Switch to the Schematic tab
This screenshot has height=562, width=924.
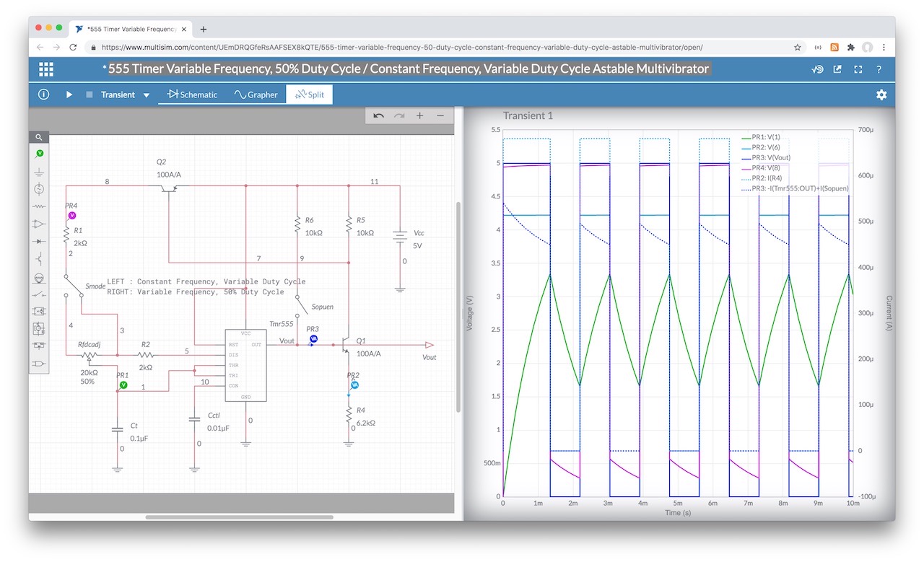point(192,95)
